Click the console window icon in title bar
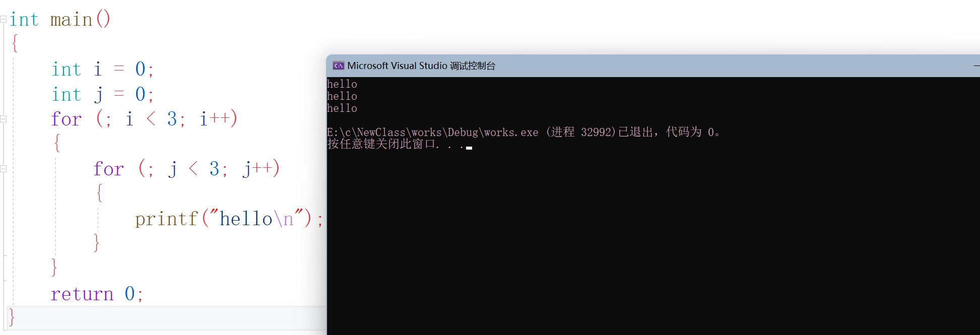 (338, 65)
